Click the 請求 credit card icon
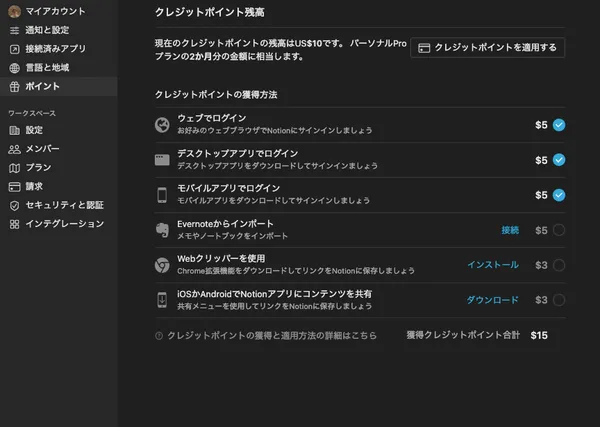Image resolution: width=600 pixels, height=427 pixels. (x=15, y=187)
